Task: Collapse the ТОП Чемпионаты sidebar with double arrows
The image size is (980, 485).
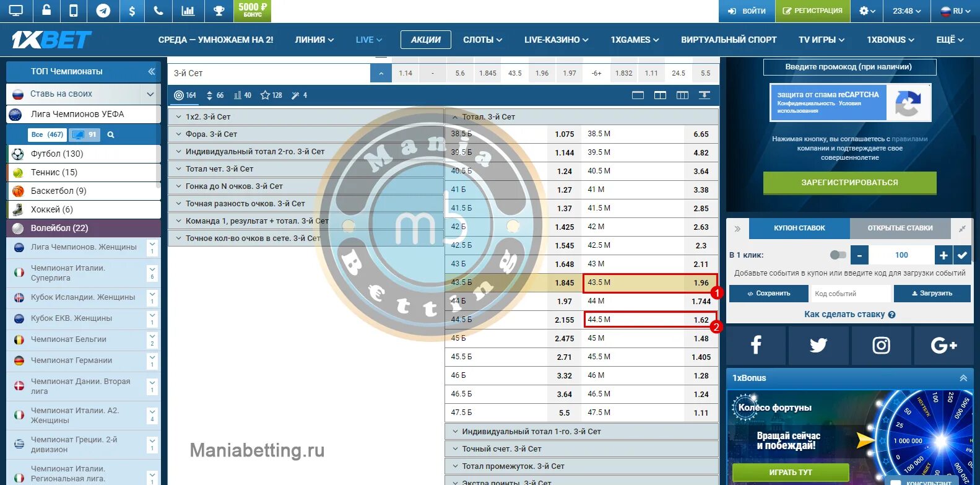Action: [x=151, y=71]
